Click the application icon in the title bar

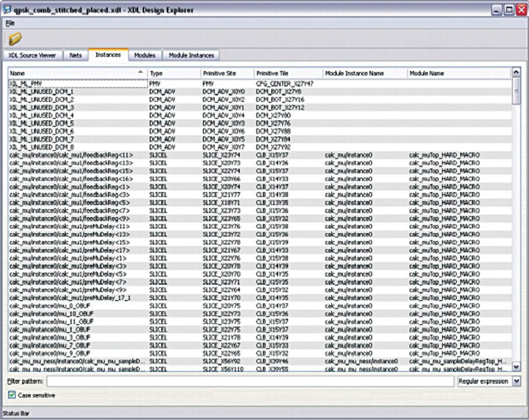click(7, 10)
